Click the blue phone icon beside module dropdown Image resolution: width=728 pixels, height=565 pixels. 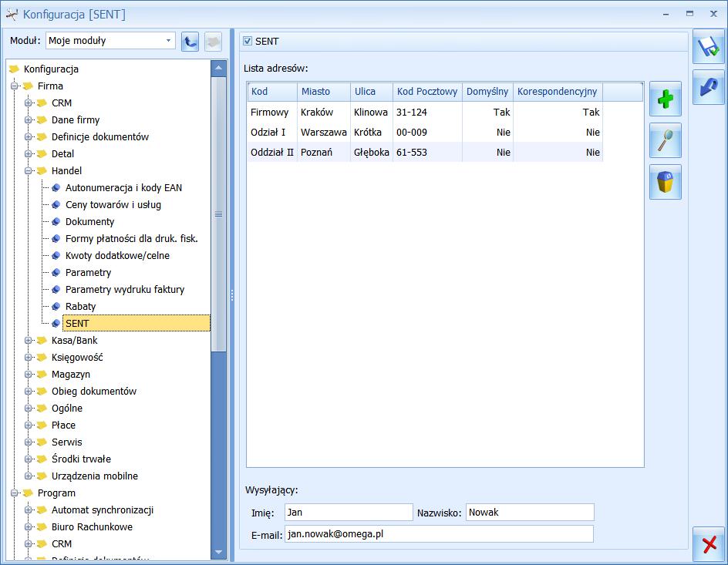click(x=190, y=42)
